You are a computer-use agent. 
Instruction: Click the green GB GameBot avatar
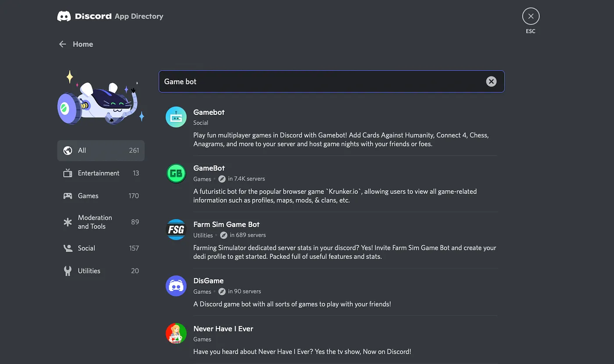(176, 173)
